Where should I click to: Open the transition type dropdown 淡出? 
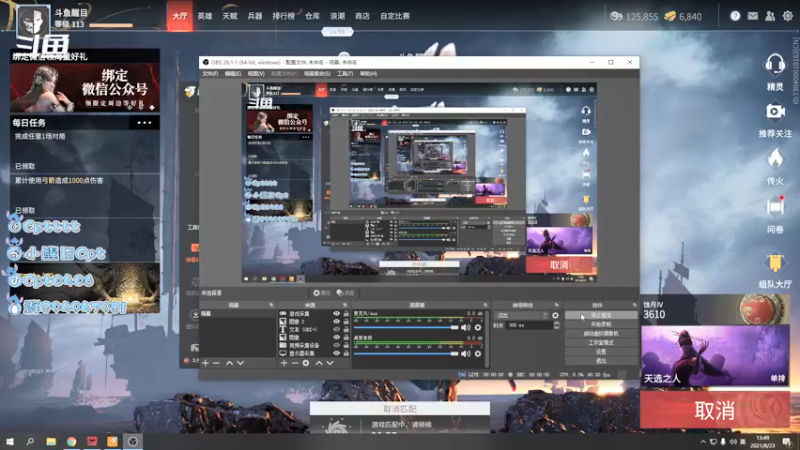pyautogui.click(x=520, y=316)
